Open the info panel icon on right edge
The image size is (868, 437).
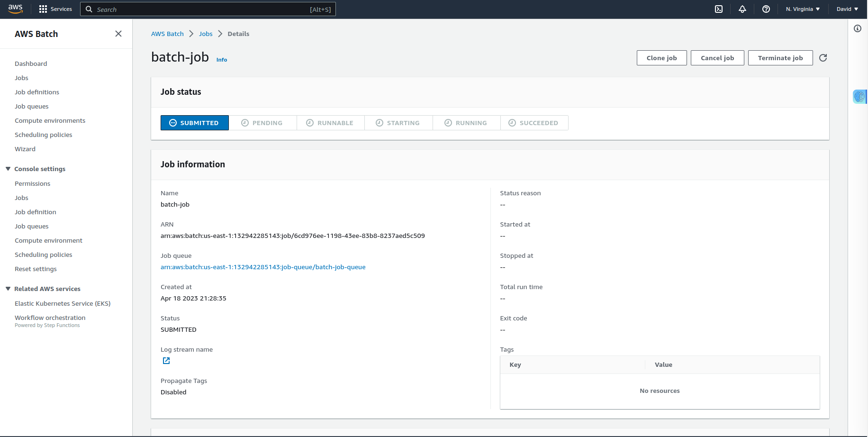pos(858,28)
